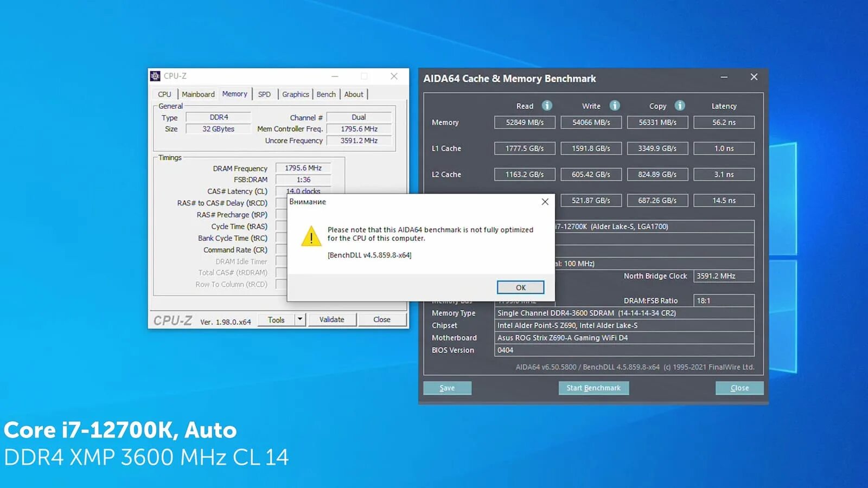Viewport: 868px width, 488px height.
Task: Minimize the CPU-Z window
Action: (x=335, y=76)
